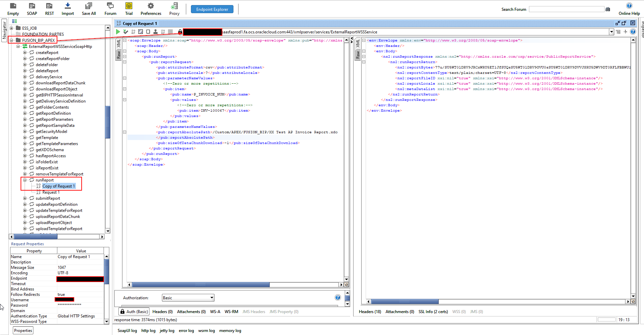Open request editor help question icon
This screenshot has height=335, width=644.
pos(633,32)
